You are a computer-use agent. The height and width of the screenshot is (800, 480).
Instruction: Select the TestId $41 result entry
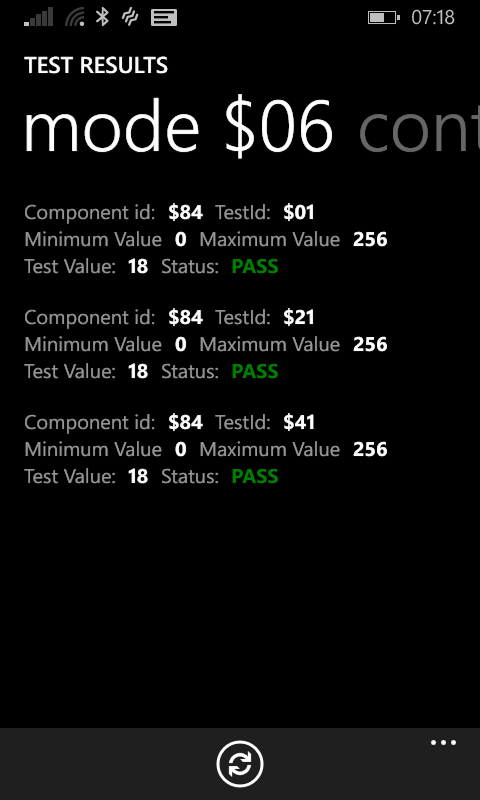tap(206, 449)
